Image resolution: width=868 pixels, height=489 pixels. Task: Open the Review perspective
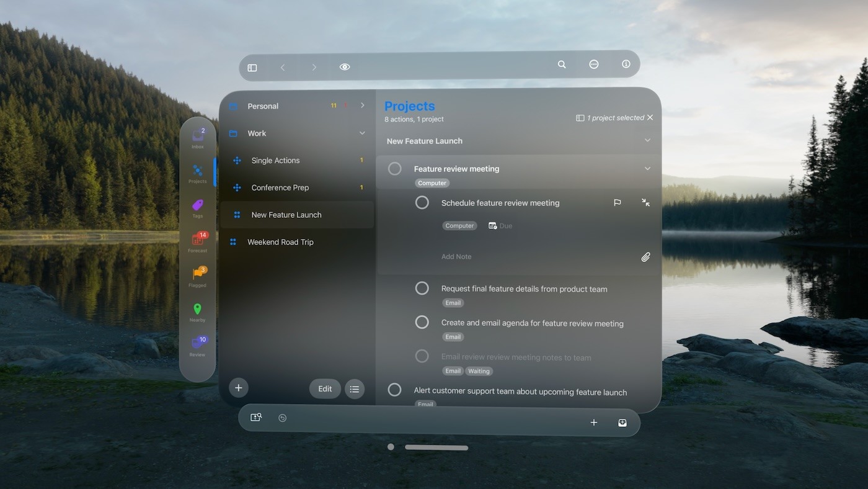(x=197, y=344)
